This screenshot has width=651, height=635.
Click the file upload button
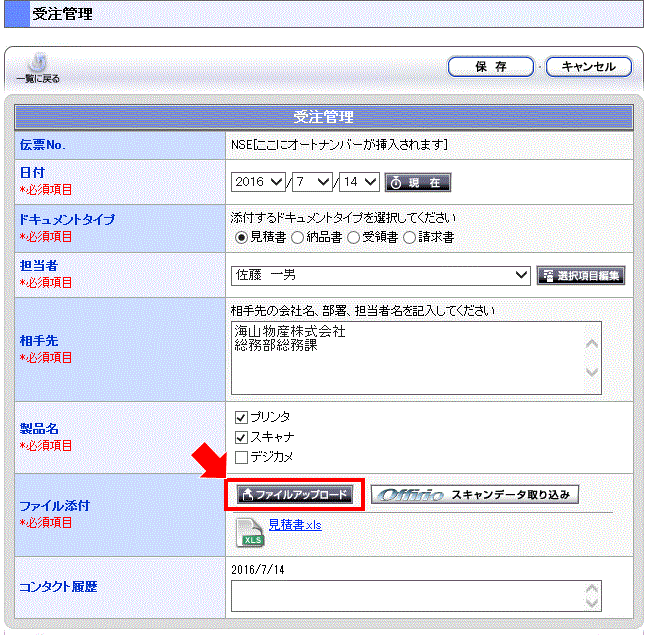pos(294,495)
